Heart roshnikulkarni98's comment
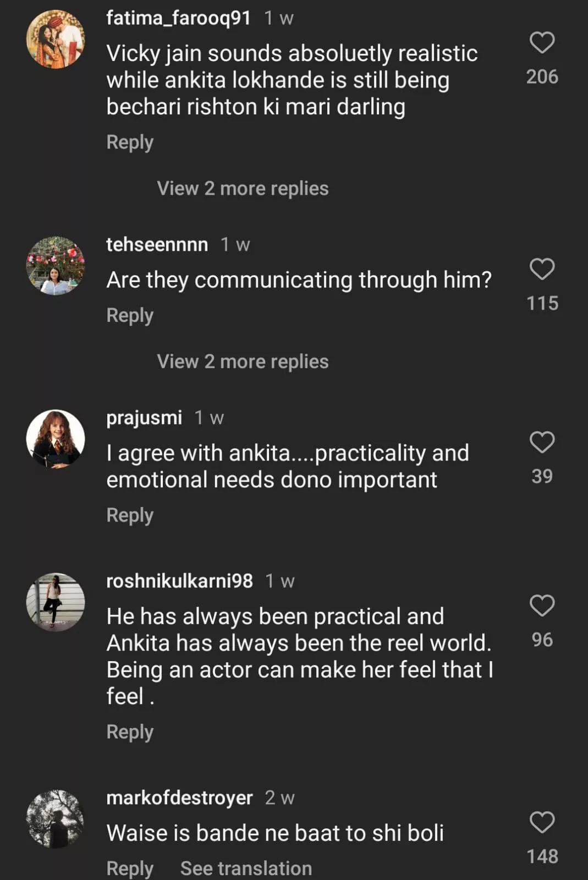 542,606
